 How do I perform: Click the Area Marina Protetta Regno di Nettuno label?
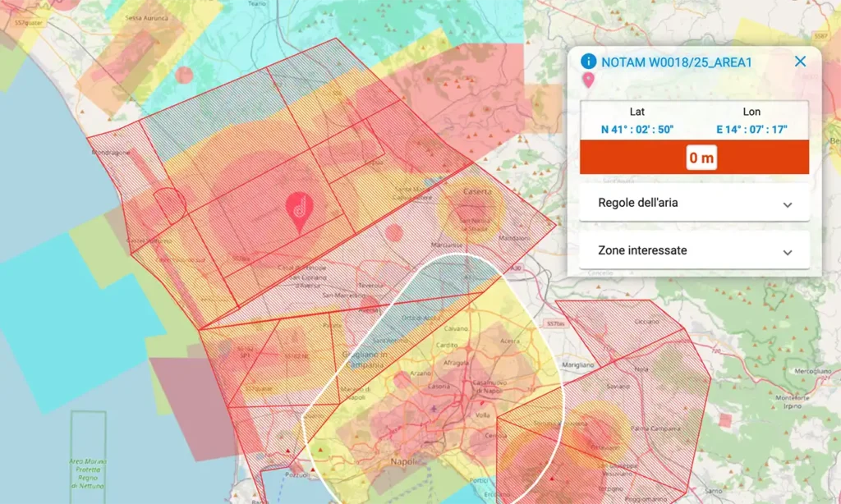(x=87, y=474)
